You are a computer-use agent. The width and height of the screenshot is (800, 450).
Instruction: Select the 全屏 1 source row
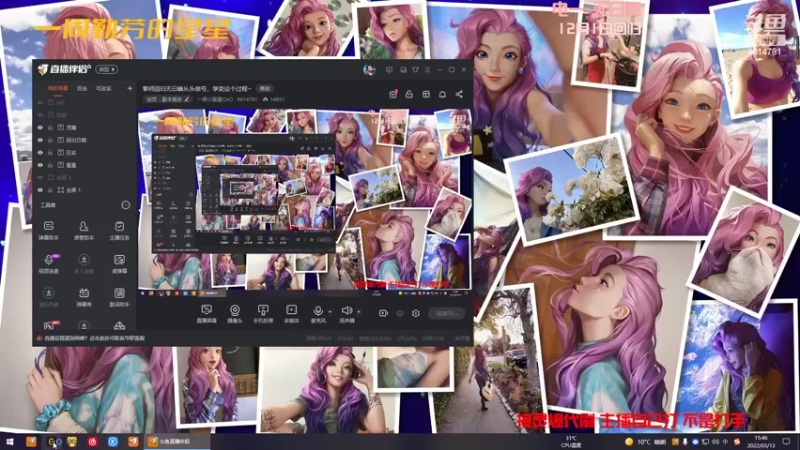[85, 190]
